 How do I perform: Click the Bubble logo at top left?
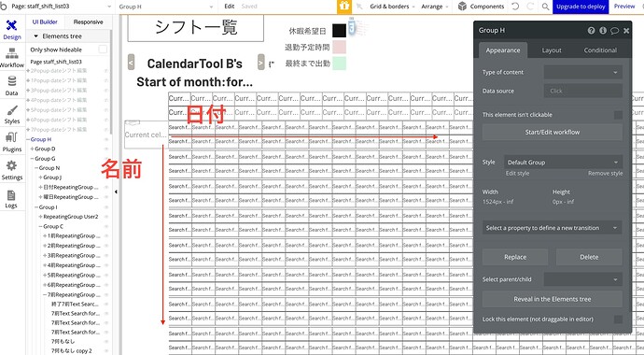tap(4, 7)
